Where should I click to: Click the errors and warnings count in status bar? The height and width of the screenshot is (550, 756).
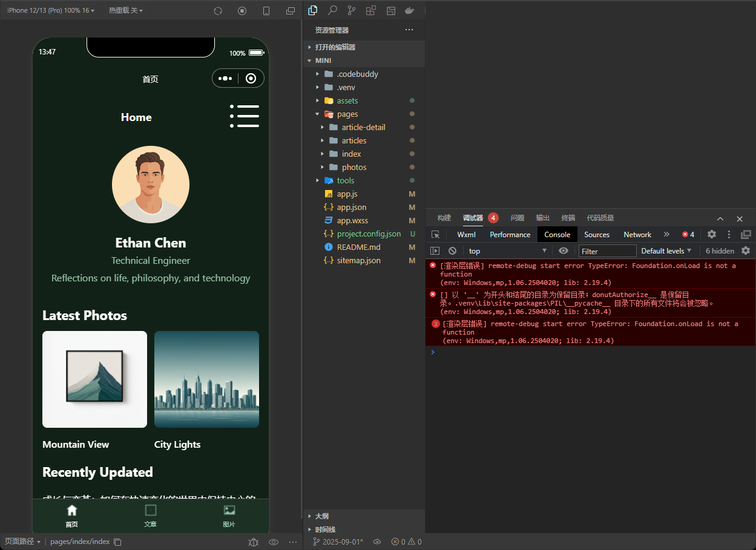point(406,542)
